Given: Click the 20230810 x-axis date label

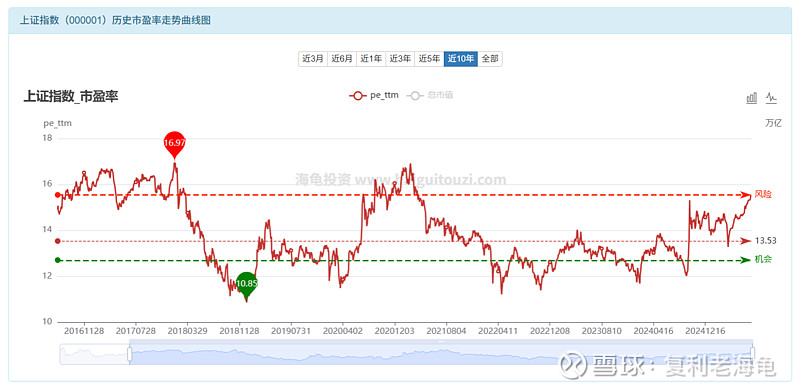Looking at the screenshot, I should click(602, 331).
